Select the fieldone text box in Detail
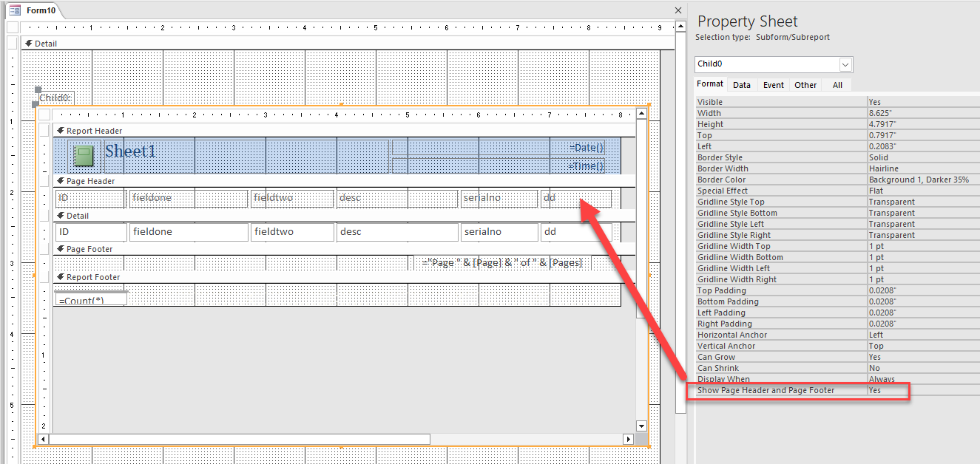Image resolution: width=980 pixels, height=464 pixels. 189,232
